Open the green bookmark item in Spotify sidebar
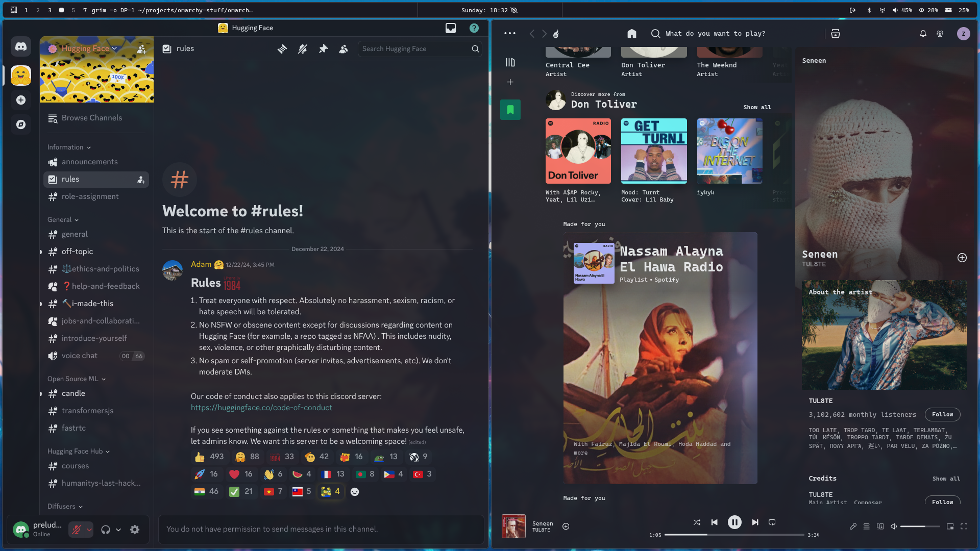This screenshot has width=980, height=551. 510,110
